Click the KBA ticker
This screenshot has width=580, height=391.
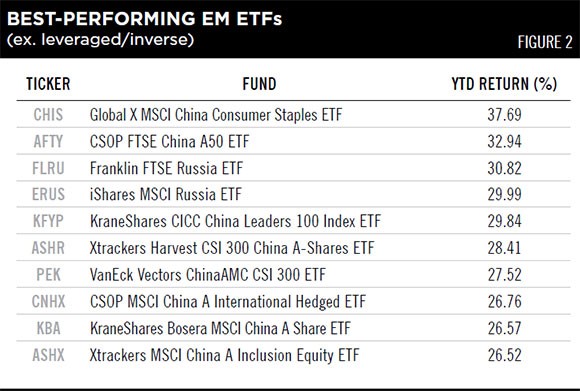(48, 328)
